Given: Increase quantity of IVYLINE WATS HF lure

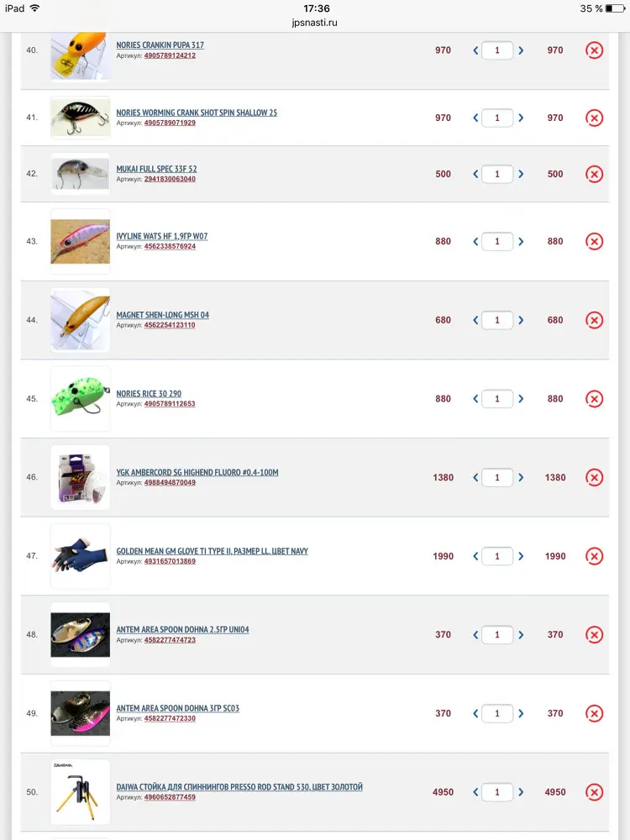Looking at the screenshot, I should [x=521, y=242].
